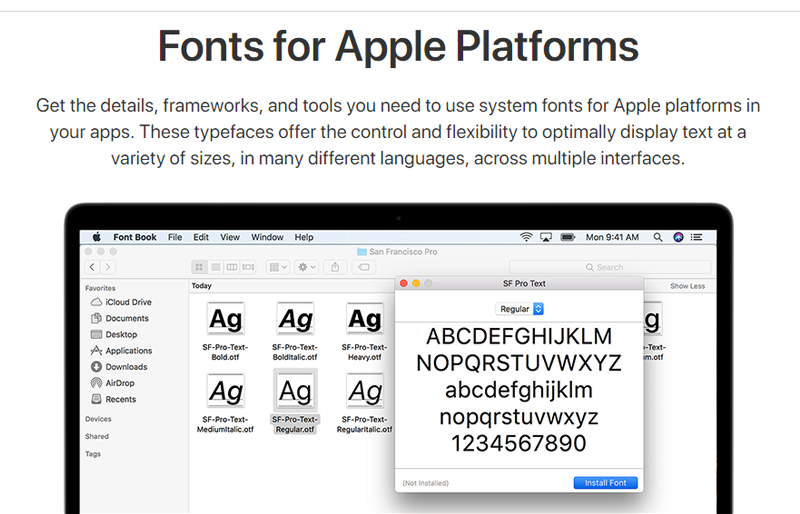Open Spotlight magnifier in menu bar

pyautogui.click(x=658, y=237)
